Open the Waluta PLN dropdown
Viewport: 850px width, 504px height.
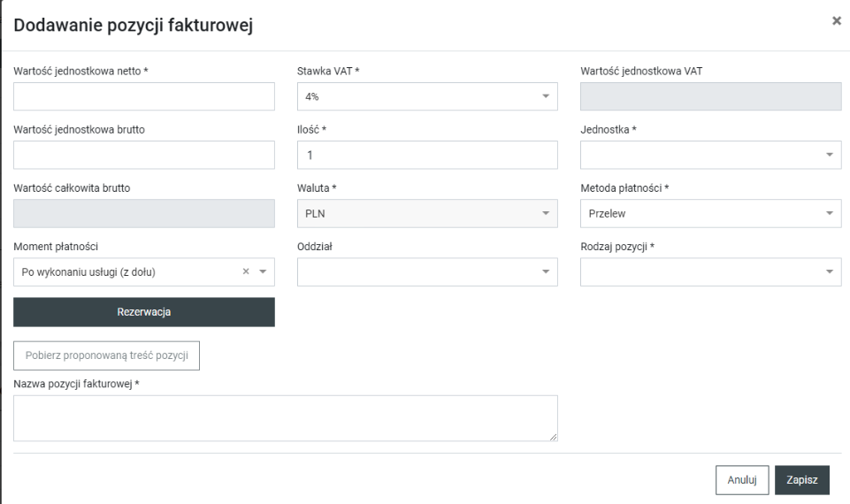click(x=545, y=213)
